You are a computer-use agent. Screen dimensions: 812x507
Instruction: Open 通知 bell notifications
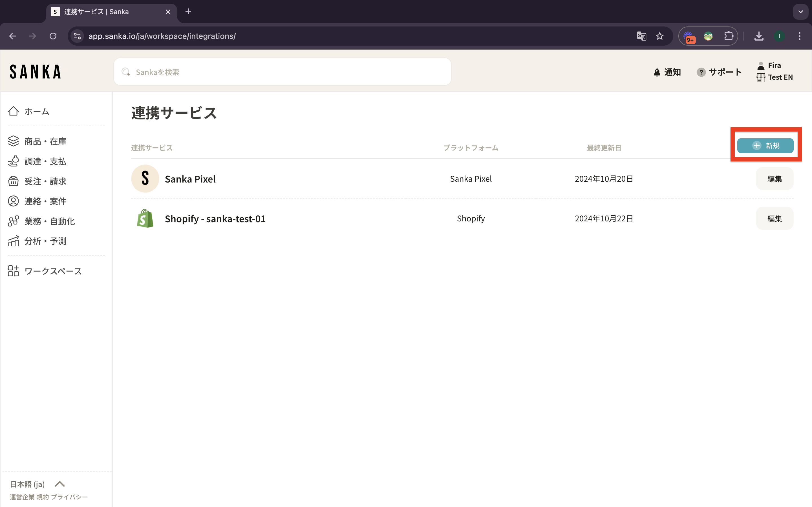[x=667, y=72]
